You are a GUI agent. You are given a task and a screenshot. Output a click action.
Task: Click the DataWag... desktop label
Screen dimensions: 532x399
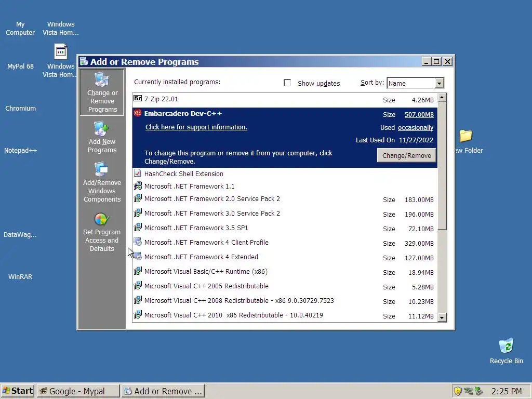20,234
